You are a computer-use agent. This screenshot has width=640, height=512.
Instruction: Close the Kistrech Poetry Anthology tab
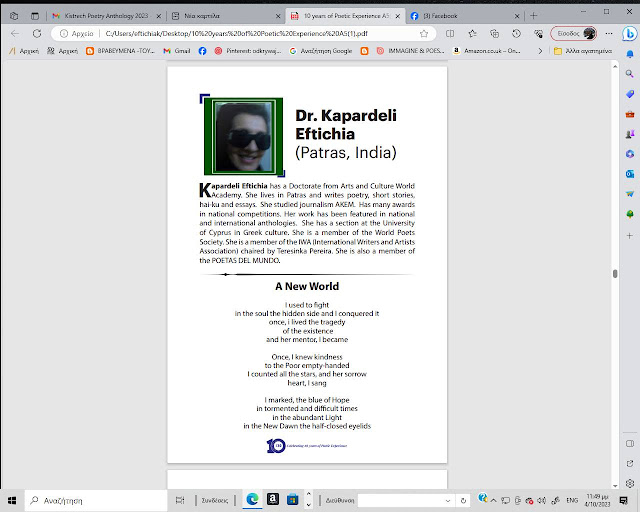pyautogui.click(x=159, y=16)
